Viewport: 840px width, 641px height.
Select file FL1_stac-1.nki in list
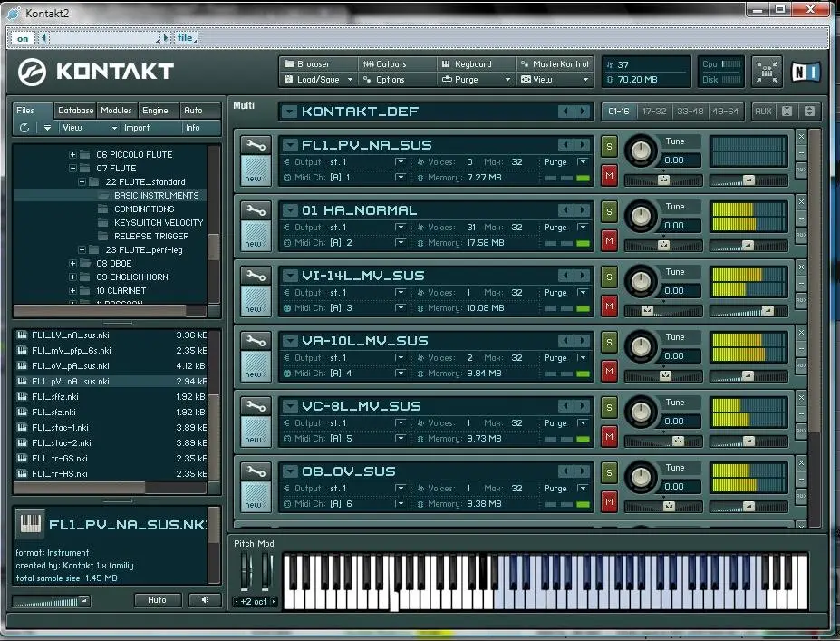112,428
